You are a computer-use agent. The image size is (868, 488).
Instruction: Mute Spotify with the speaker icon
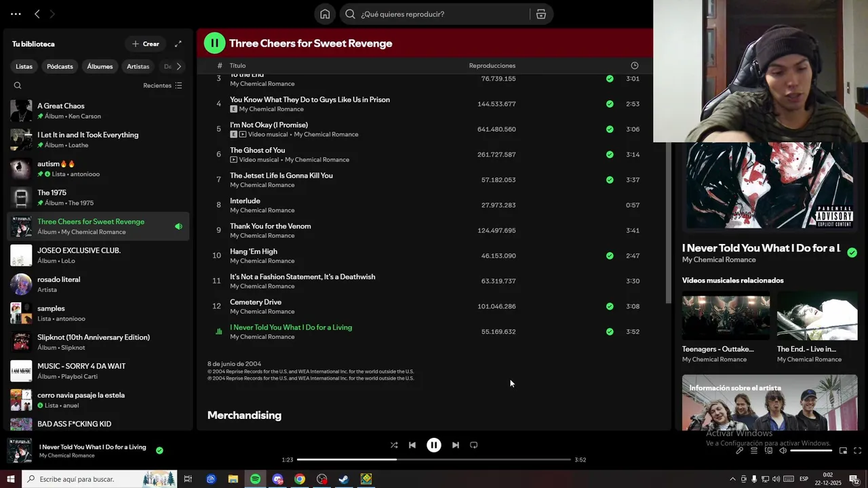tap(783, 451)
